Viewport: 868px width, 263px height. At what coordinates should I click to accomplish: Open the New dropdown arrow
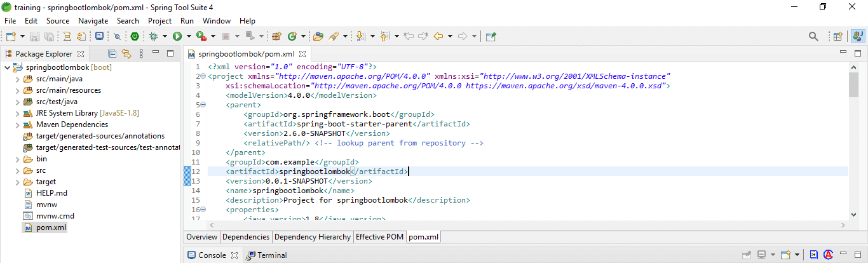coord(23,37)
